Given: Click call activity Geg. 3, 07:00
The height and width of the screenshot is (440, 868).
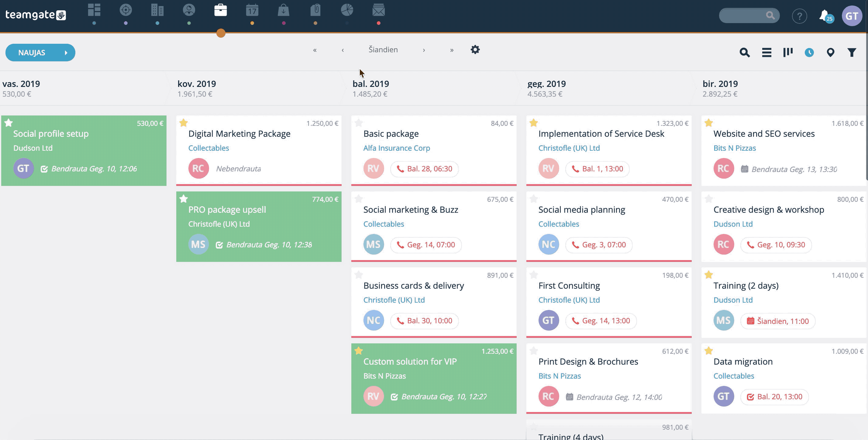Looking at the screenshot, I should coord(599,245).
